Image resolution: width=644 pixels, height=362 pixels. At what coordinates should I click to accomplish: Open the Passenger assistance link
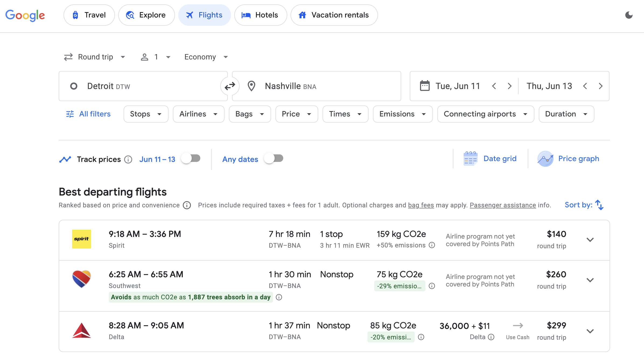pyautogui.click(x=503, y=205)
